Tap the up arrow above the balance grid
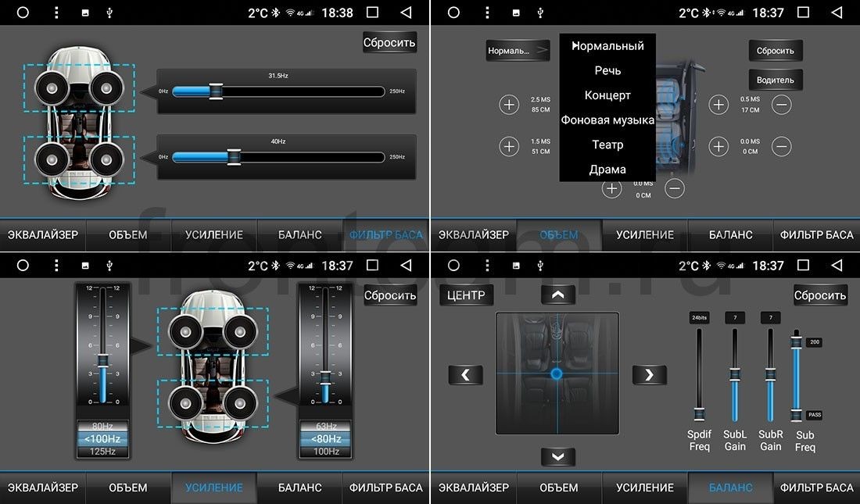Image resolution: width=860 pixels, height=504 pixels. 557,295
